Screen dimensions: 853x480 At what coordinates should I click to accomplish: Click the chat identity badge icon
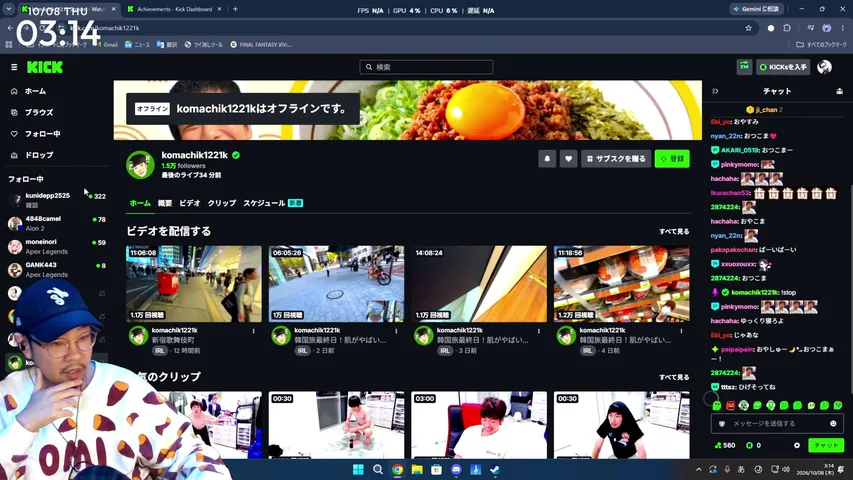click(722, 423)
